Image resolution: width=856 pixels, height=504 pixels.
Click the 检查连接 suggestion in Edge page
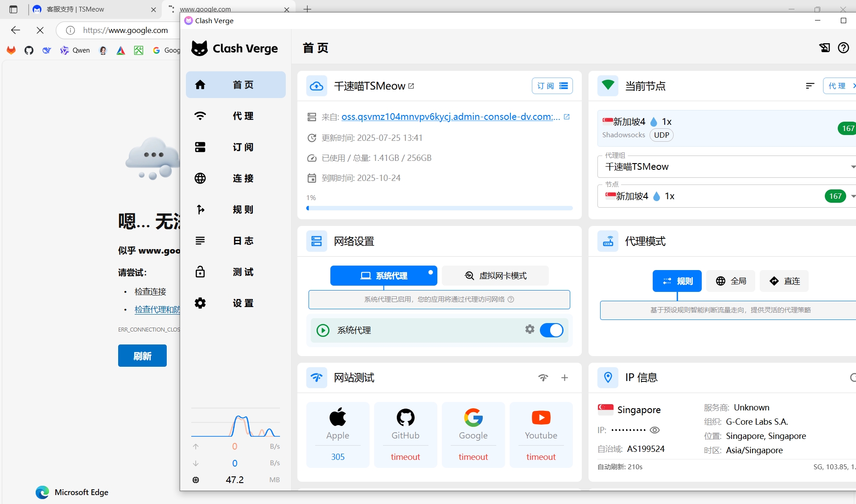click(150, 291)
